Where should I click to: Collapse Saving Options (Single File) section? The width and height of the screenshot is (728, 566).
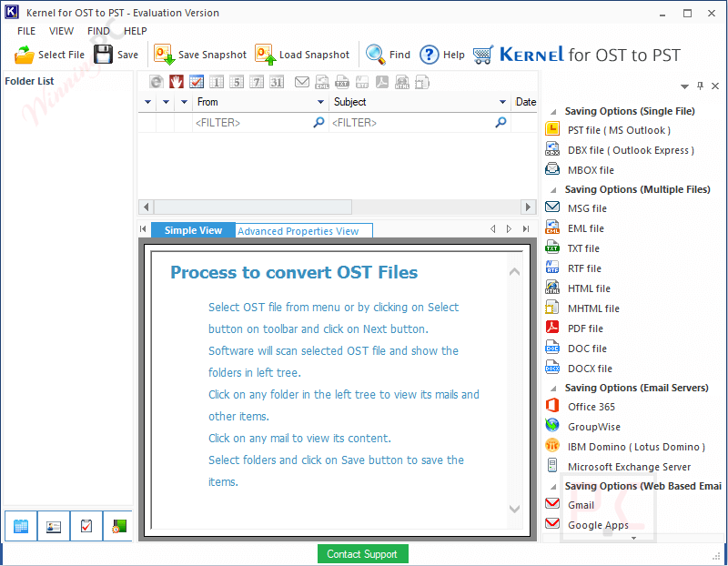pos(553,112)
